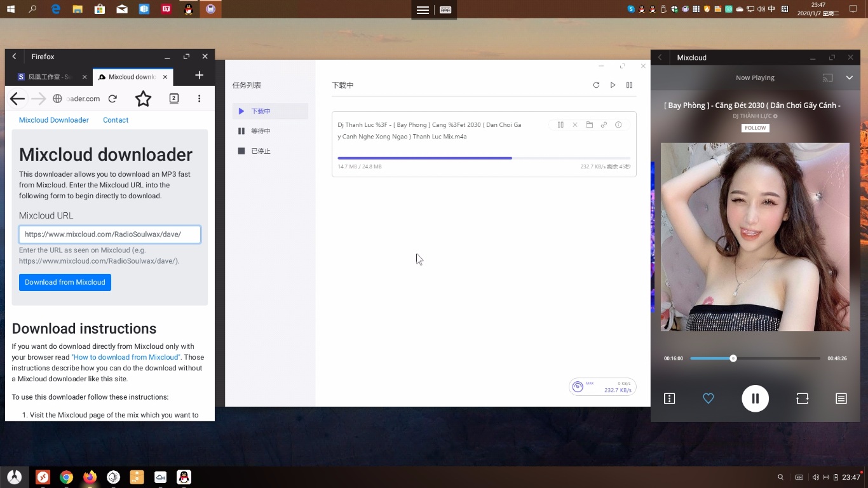Click the Mixcloud URL input field

click(x=110, y=234)
